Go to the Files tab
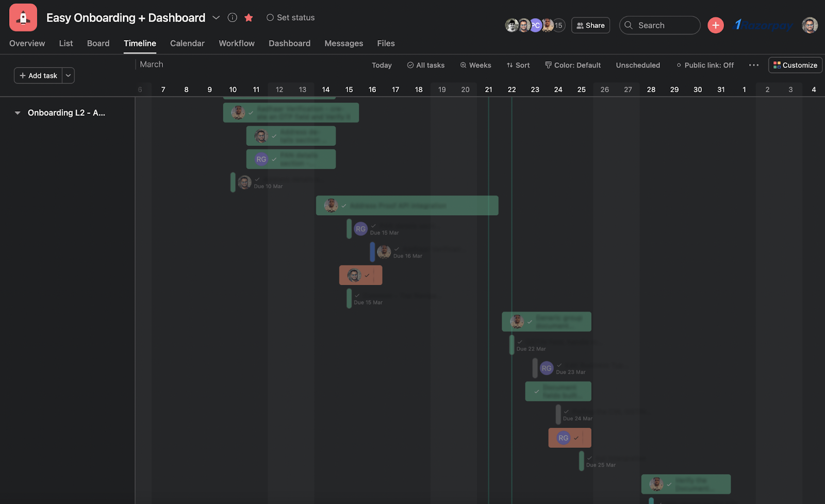 point(386,43)
